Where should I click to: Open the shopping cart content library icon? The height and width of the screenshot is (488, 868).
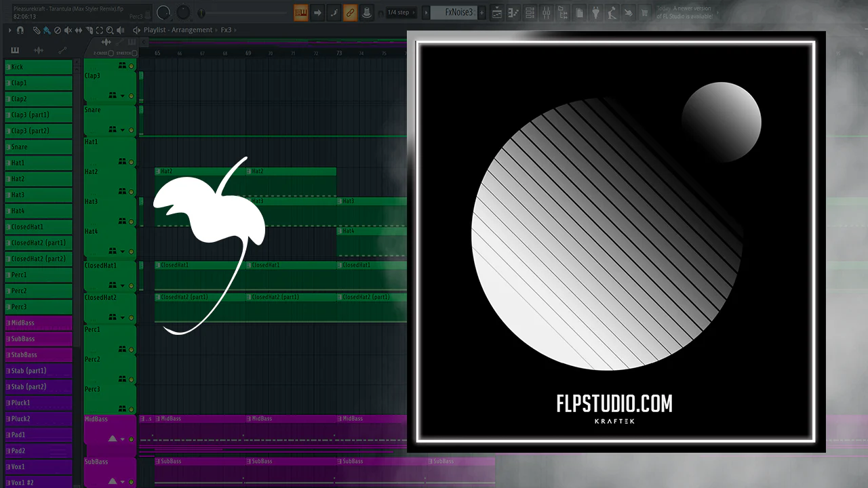[645, 13]
